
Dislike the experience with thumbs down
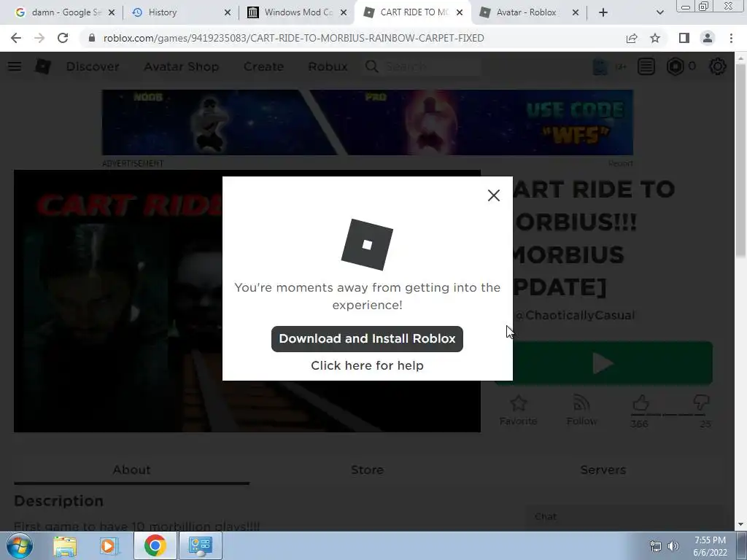(701, 403)
